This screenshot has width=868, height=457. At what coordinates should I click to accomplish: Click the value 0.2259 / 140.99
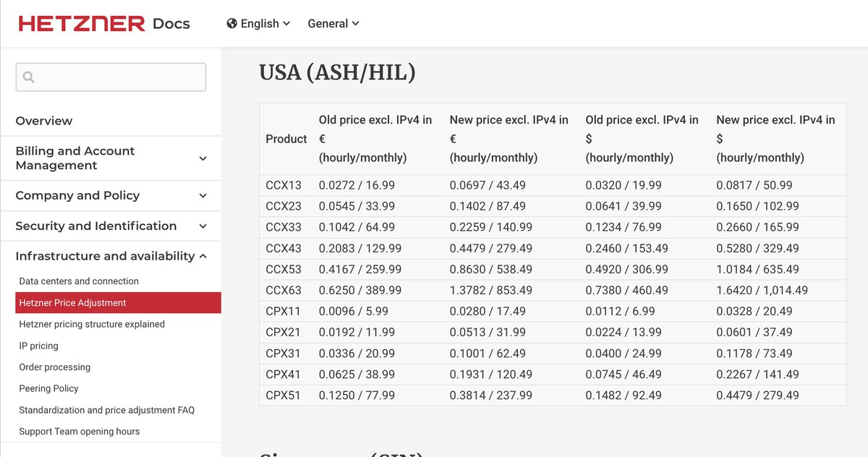pyautogui.click(x=491, y=227)
